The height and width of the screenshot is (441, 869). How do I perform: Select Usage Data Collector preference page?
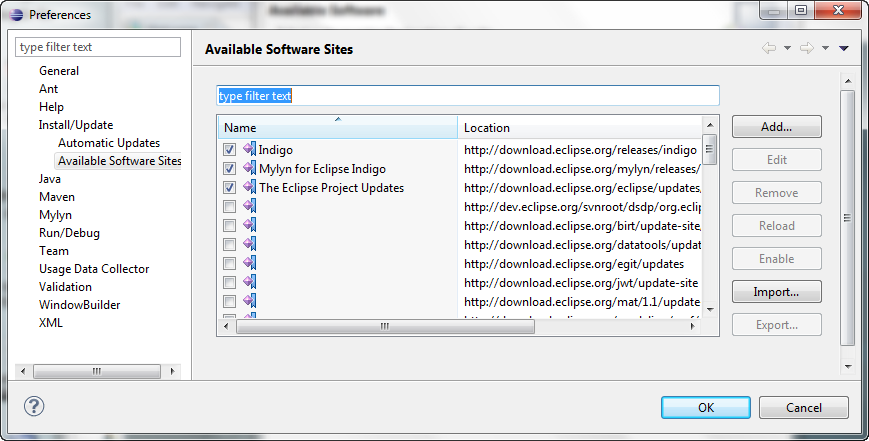click(94, 269)
